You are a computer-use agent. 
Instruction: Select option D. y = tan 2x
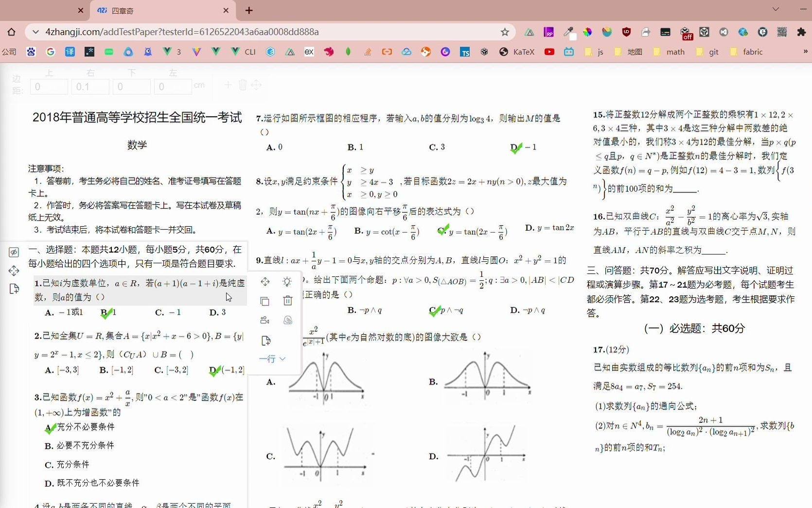[x=549, y=228]
